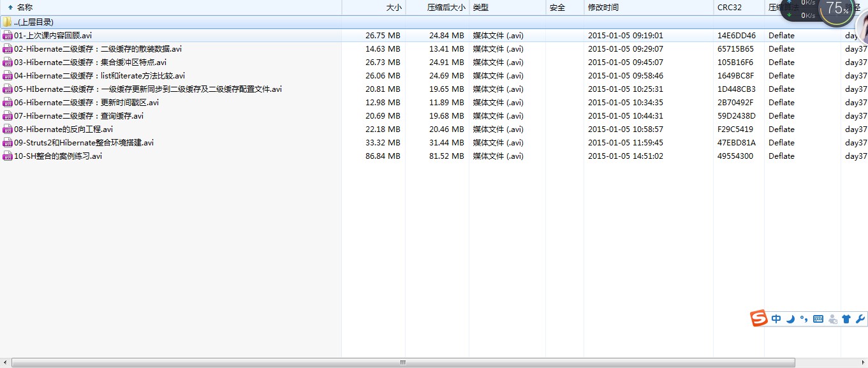This screenshot has height=368, width=868.
Task: Click Deflate in the 09-Struts2 row
Action: tap(781, 143)
